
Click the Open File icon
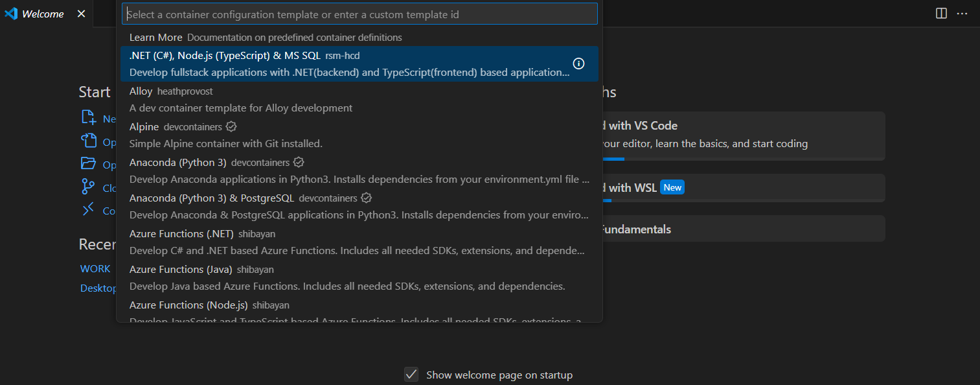88,141
